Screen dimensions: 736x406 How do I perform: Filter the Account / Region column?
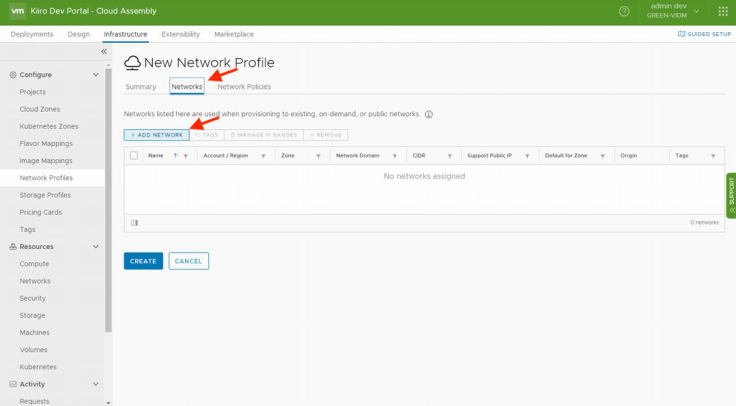(x=263, y=156)
